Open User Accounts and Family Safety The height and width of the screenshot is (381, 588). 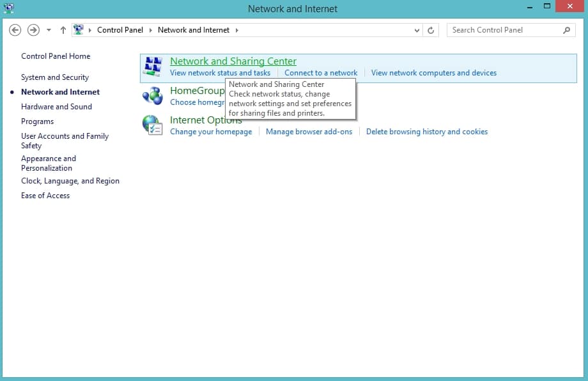pyautogui.click(x=65, y=141)
